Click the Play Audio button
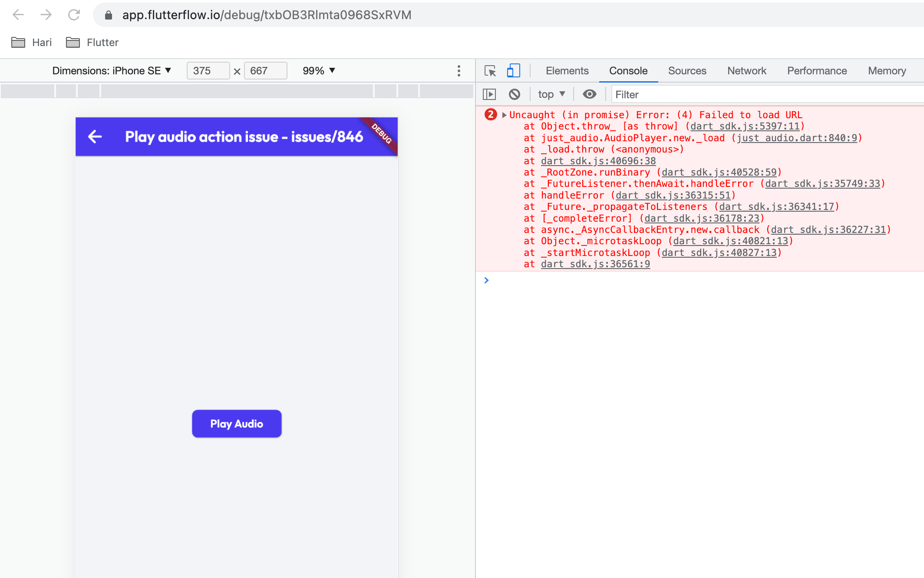This screenshot has height=578, width=924. [x=237, y=424]
